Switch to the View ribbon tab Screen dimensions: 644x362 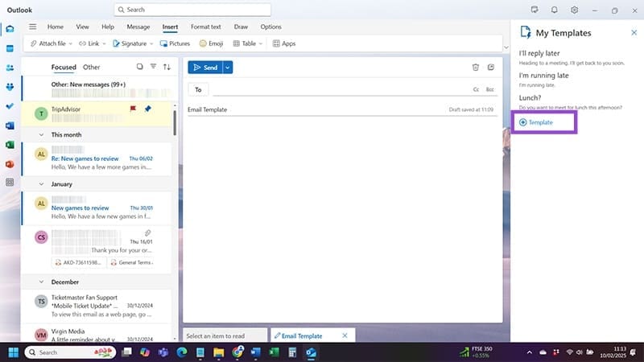[82, 27]
